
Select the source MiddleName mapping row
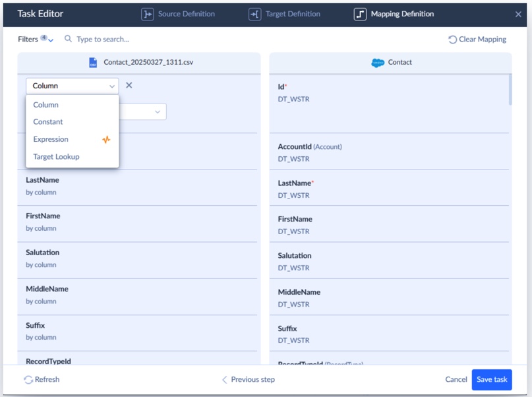pos(137,297)
